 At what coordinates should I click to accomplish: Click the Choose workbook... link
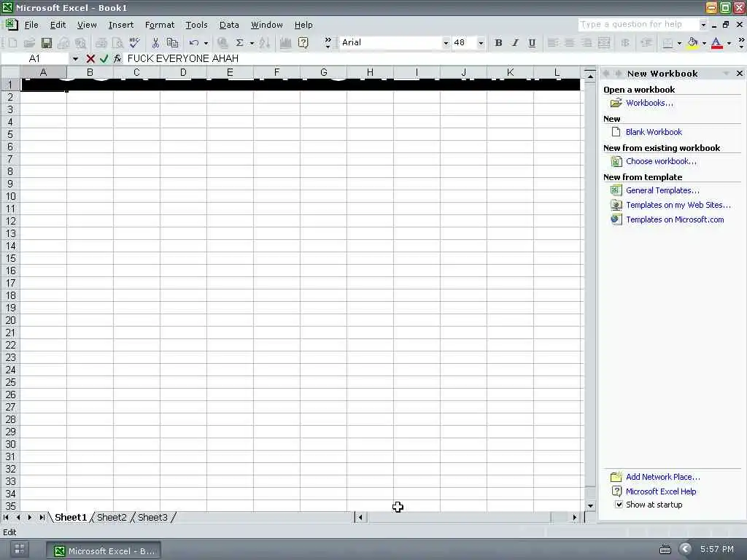click(661, 161)
